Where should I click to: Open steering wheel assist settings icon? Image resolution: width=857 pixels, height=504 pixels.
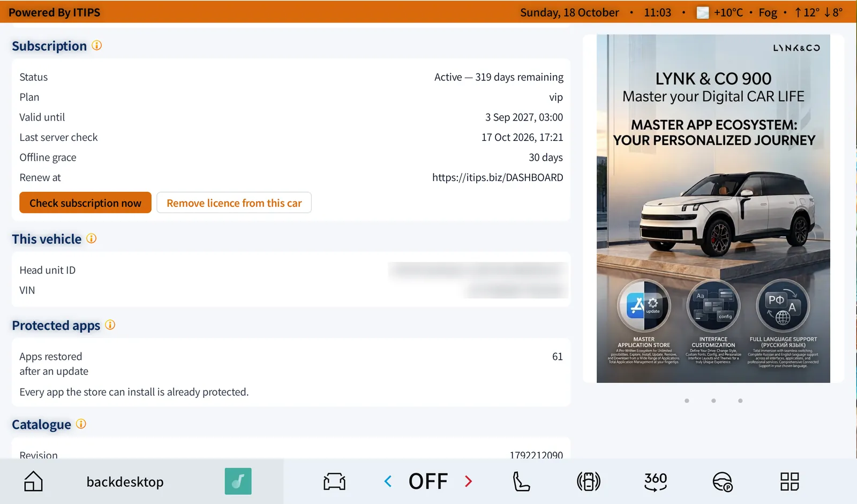tap(723, 481)
